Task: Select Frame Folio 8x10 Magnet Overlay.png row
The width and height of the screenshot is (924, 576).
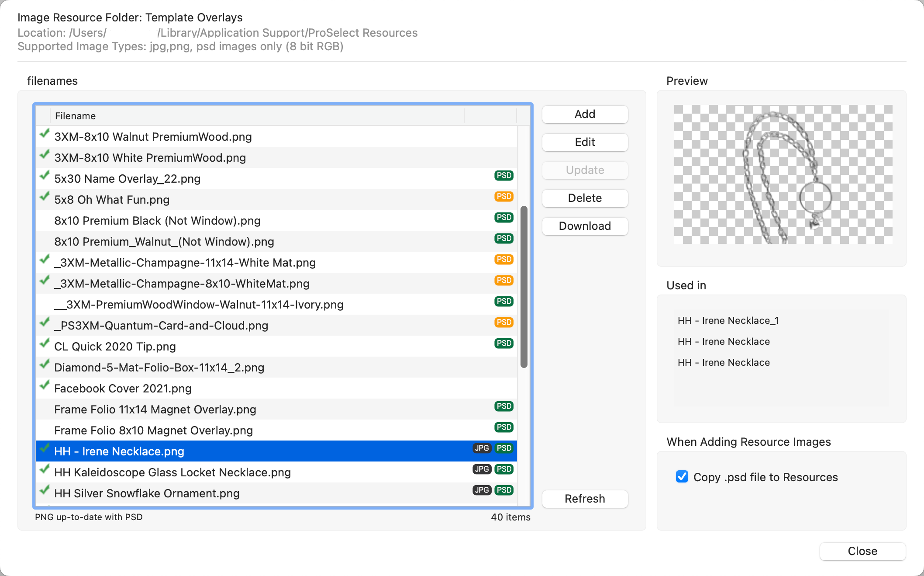Action: pos(153,430)
